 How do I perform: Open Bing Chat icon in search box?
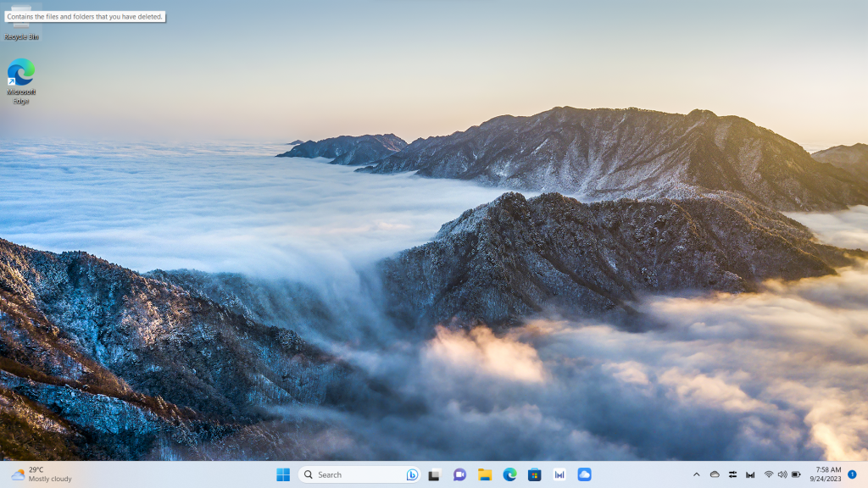[412, 474]
